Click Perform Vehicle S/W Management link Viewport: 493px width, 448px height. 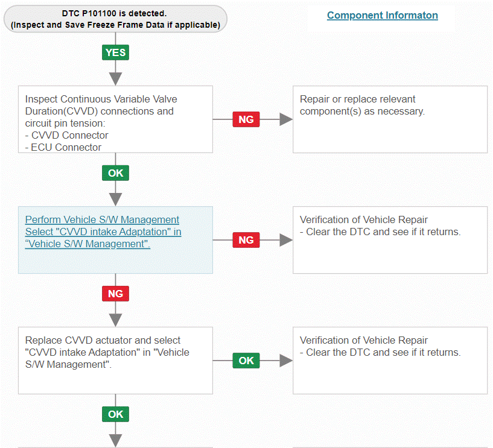tap(102, 219)
